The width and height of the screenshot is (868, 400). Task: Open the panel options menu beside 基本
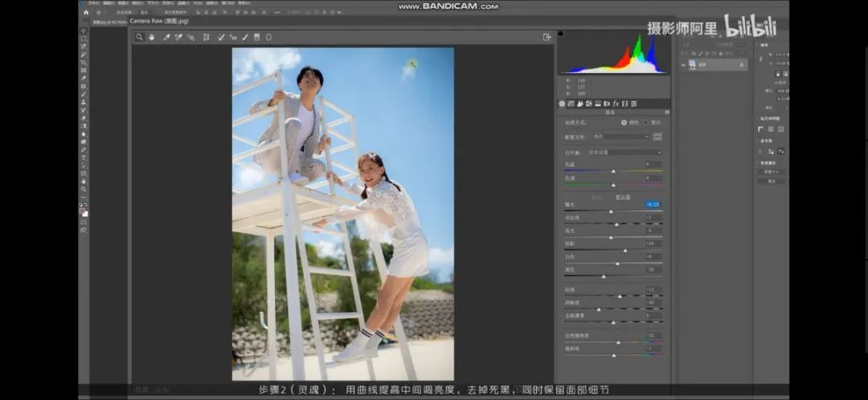(666, 112)
